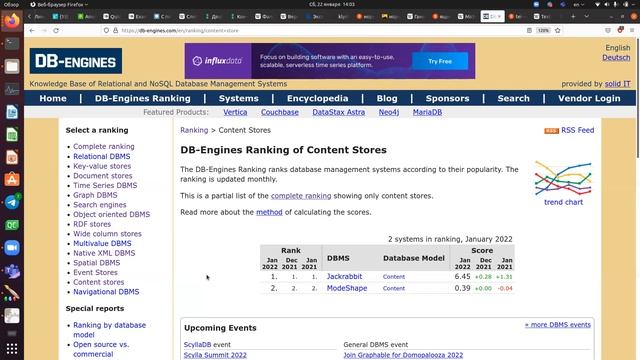
Task: Click the browser forward arrow
Action: point(44,31)
